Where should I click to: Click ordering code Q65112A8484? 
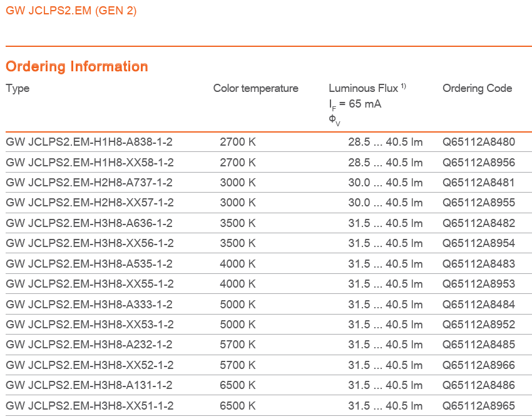pyautogui.click(x=479, y=305)
